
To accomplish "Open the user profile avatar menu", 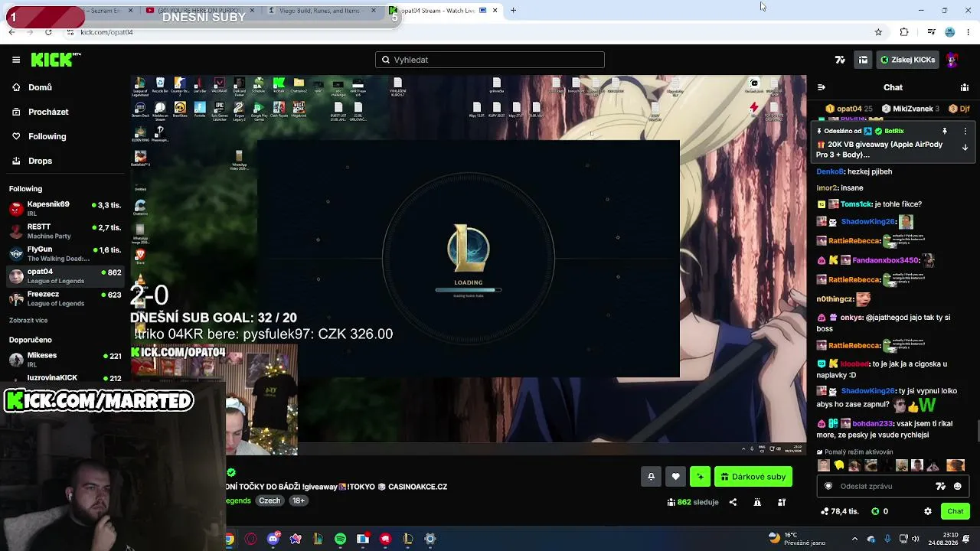I will tap(952, 60).
